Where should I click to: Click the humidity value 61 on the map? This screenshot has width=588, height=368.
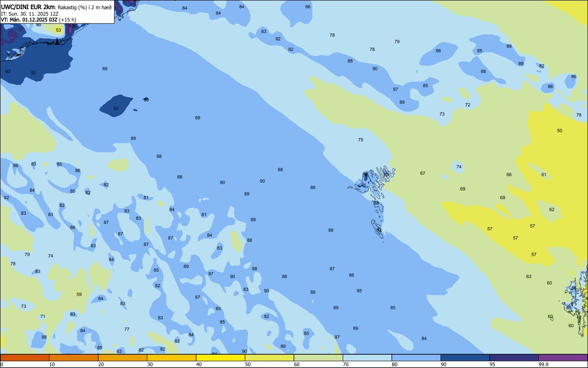point(544,175)
